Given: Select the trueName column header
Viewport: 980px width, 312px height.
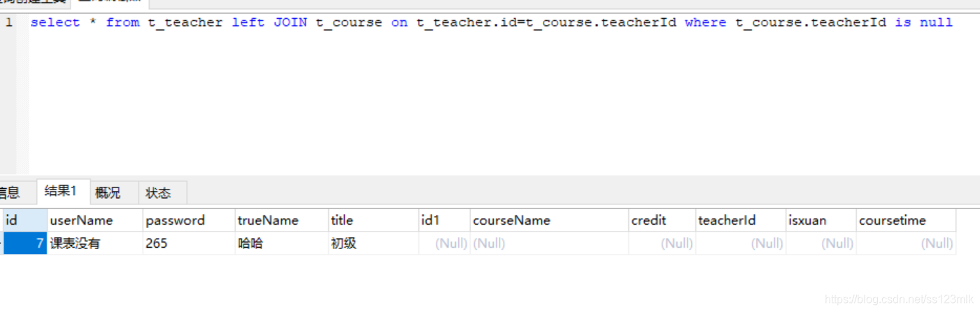Looking at the screenshot, I should point(282,220).
